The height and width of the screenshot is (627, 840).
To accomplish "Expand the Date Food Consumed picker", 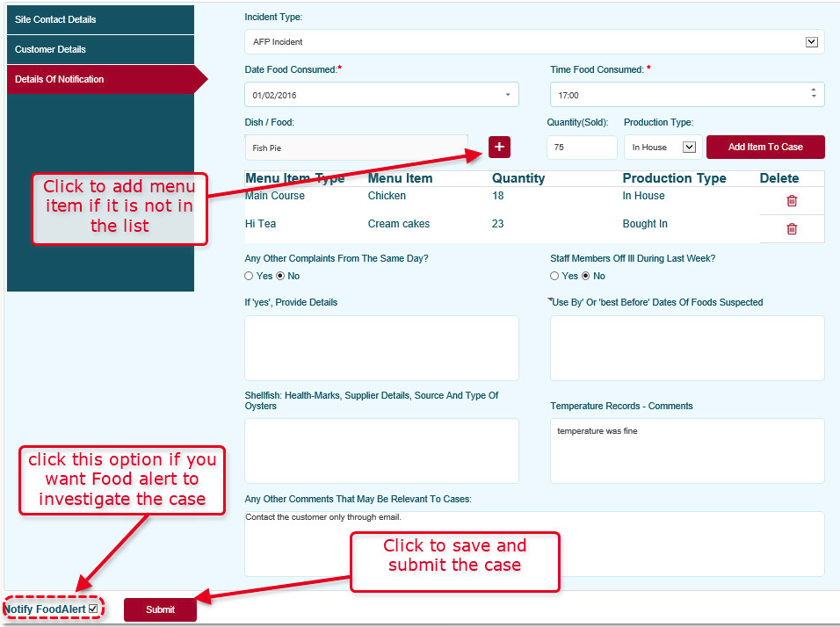I will pos(507,95).
